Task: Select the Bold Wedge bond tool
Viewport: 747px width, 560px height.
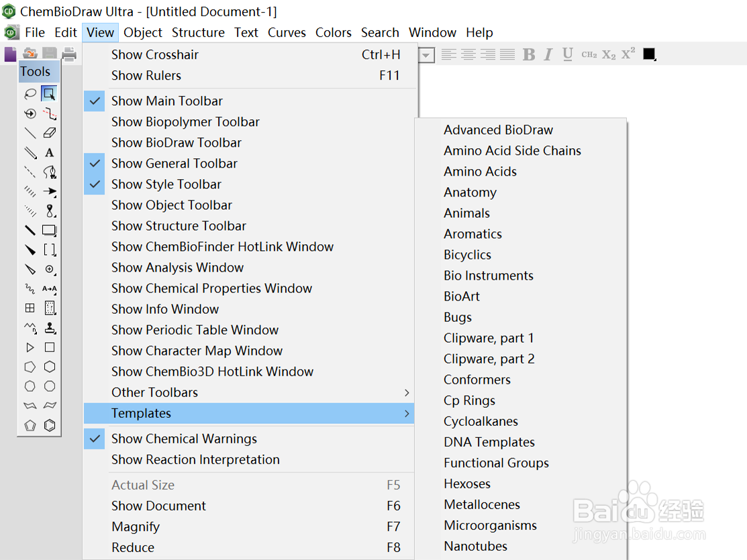Action: pos(30,250)
